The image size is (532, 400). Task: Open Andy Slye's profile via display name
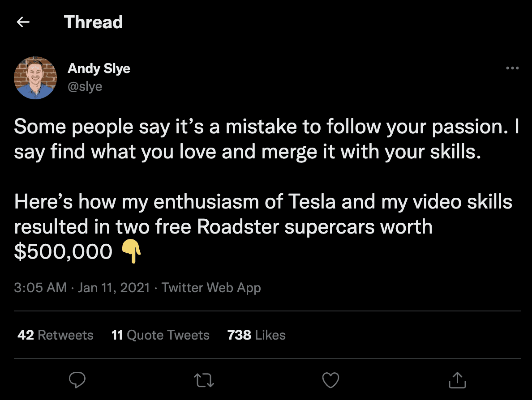(x=99, y=68)
